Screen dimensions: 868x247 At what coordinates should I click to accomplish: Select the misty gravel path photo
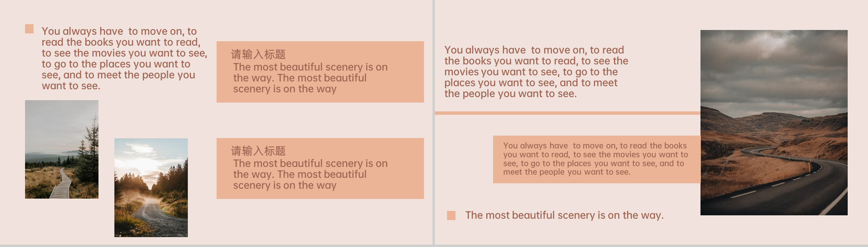[x=151, y=188]
